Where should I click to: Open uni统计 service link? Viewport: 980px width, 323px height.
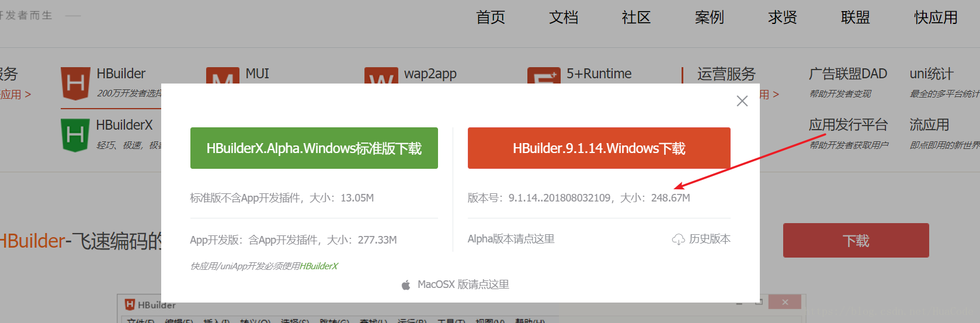tap(932, 74)
